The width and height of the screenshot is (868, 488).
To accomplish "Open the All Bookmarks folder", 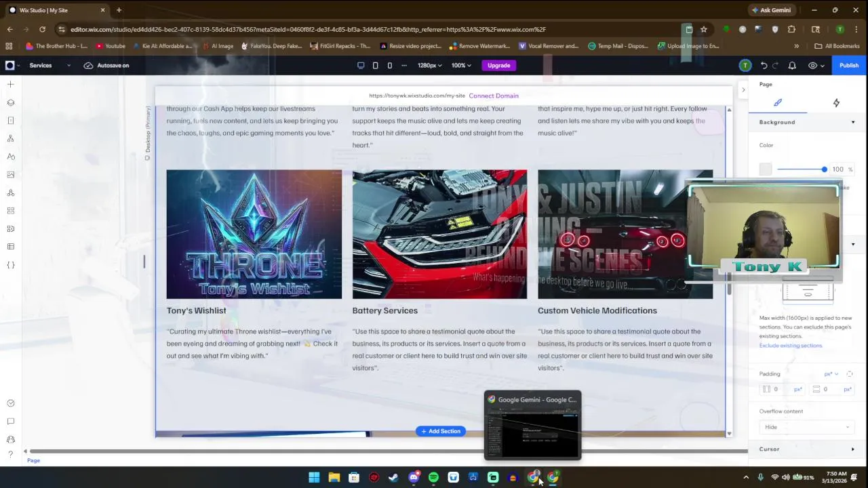I will point(837,46).
